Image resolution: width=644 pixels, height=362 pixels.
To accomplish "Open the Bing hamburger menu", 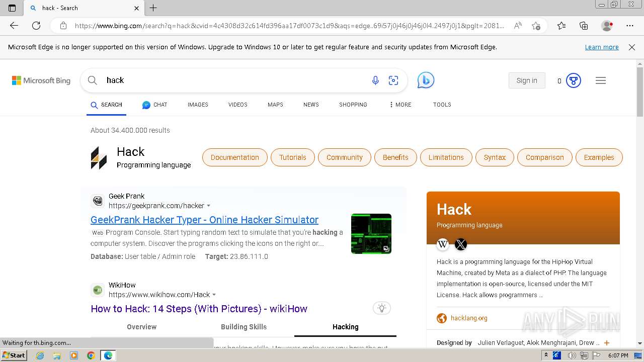I will click(x=601, y=80).
